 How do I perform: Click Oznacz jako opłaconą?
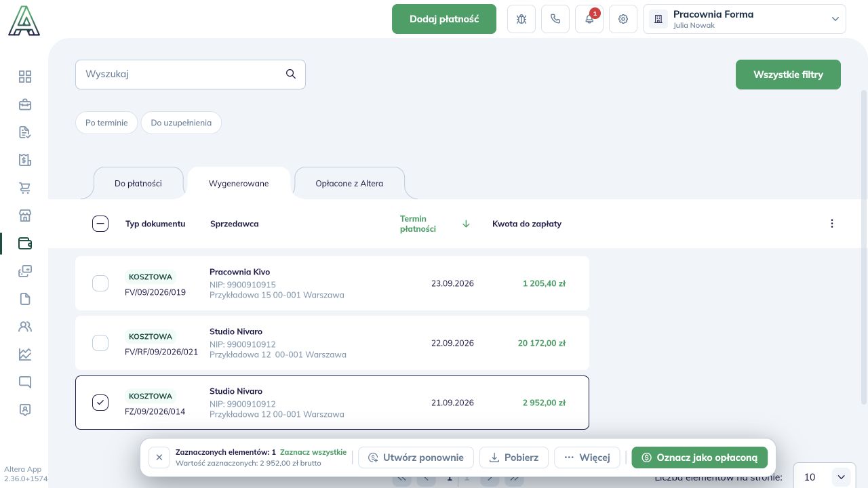tap(699, 457)
